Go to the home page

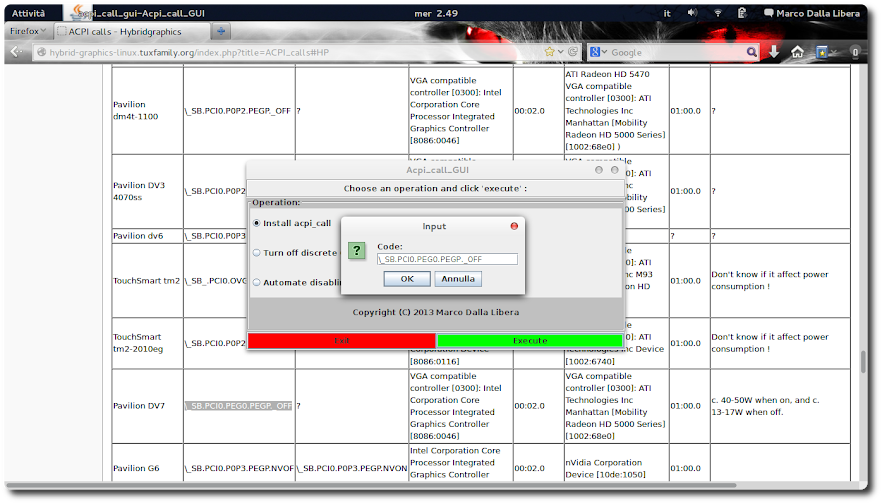pyautogui.click(x=797, y=52)
